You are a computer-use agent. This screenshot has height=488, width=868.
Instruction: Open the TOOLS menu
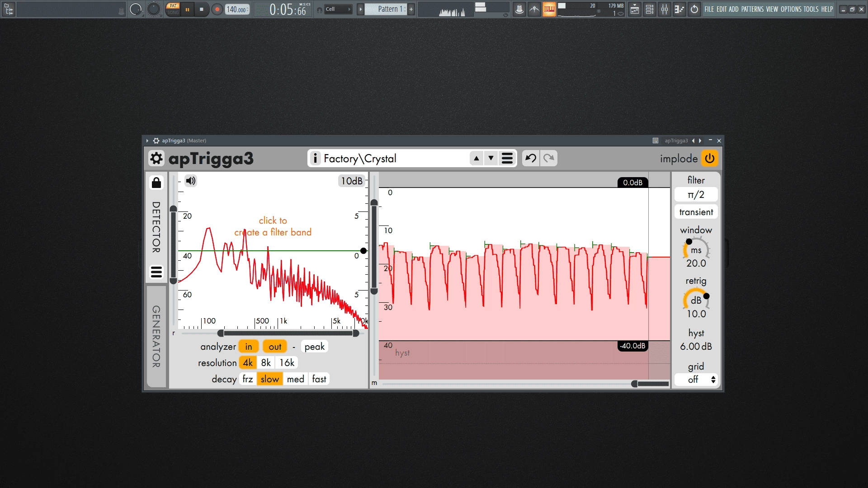point(811,9)
